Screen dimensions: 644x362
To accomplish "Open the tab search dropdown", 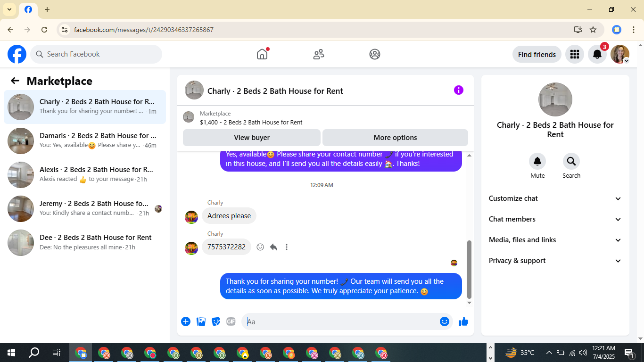I will (x=9, y=9).
